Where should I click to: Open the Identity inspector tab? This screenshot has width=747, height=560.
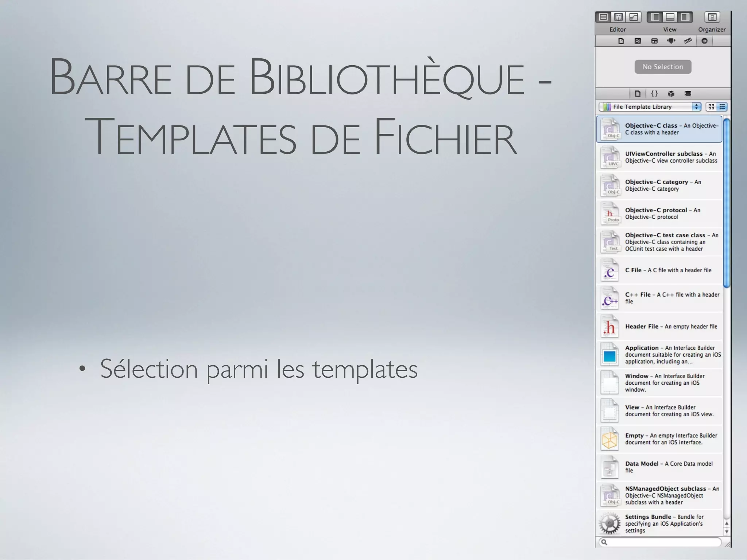click(654, 41)
